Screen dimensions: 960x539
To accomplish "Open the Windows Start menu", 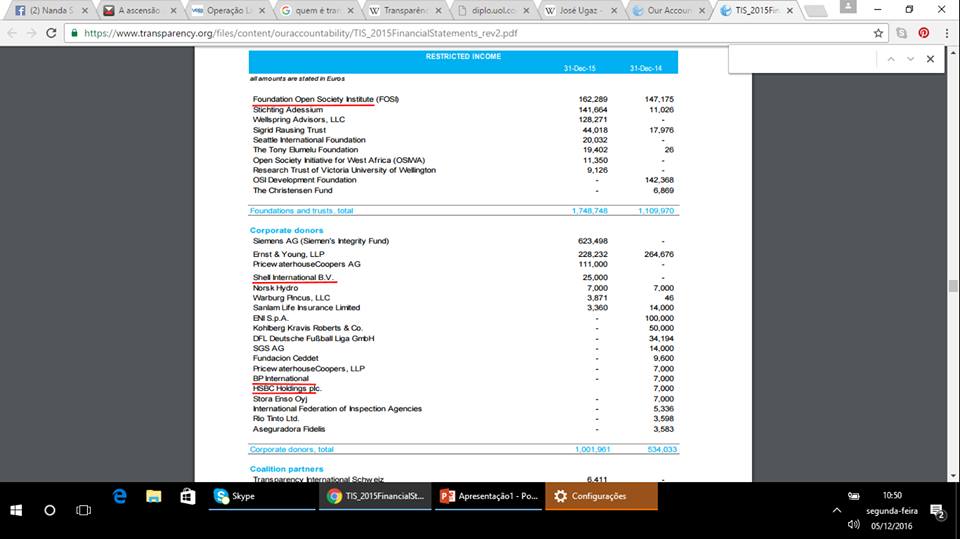I will [17, 510].
